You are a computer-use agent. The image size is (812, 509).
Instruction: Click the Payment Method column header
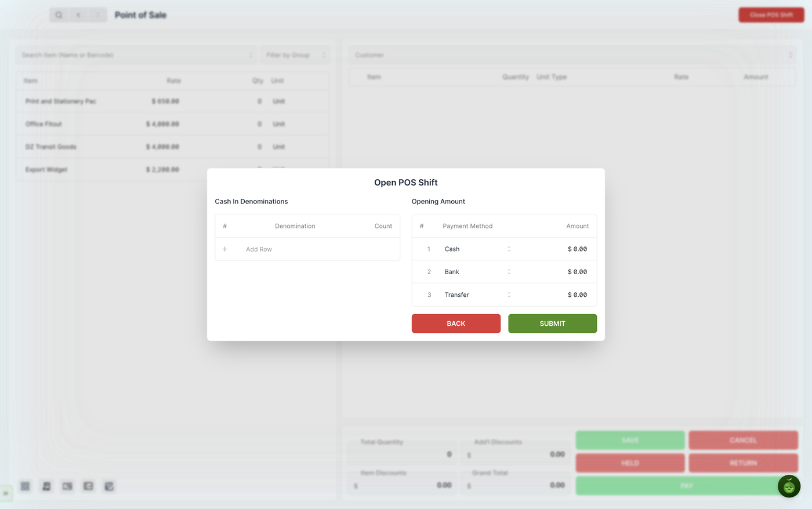tap(467, 226)
